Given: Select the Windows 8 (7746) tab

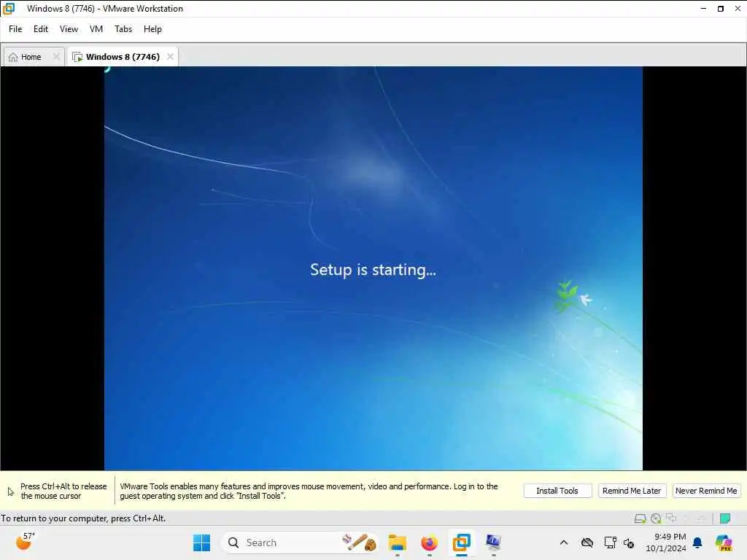Looking at the screenshot, I should tap(123, 57).
